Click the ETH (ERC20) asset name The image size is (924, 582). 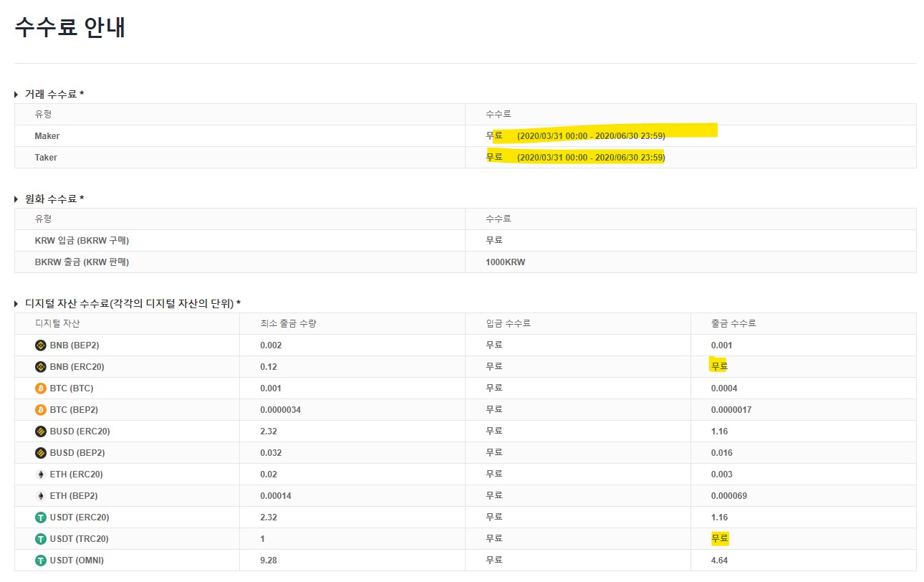(x=77, y=474)
